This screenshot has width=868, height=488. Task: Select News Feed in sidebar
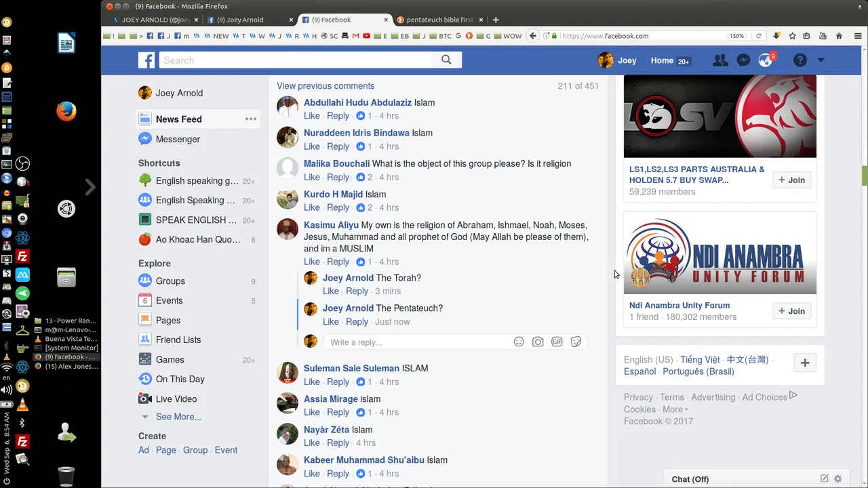pyautogui.click(x=178, y=119)
